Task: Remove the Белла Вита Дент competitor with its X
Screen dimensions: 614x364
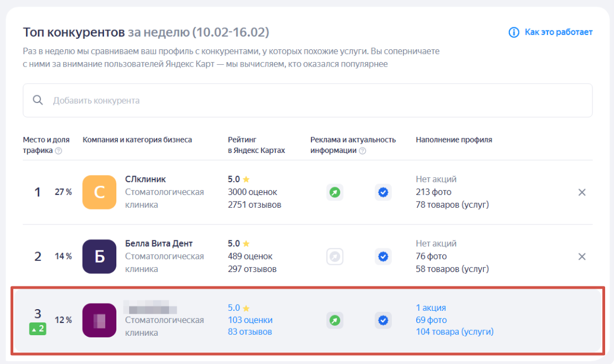Action: point(582,257)
